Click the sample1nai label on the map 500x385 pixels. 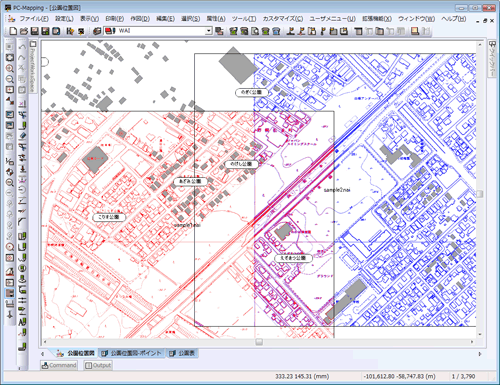click(x=187, y=225)
